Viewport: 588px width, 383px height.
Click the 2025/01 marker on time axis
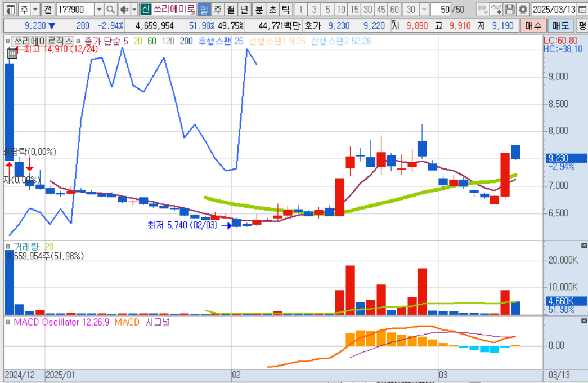(x=60, y=375)
